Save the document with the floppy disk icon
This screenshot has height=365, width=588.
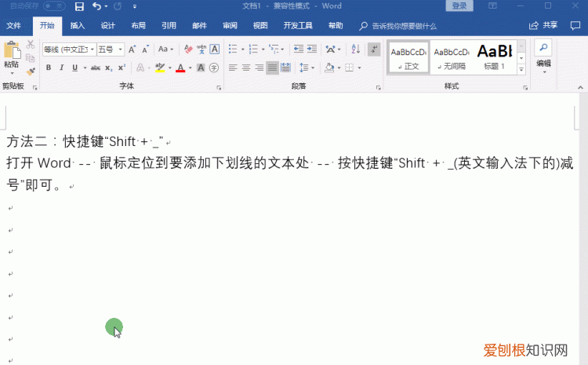click(79, 6)
